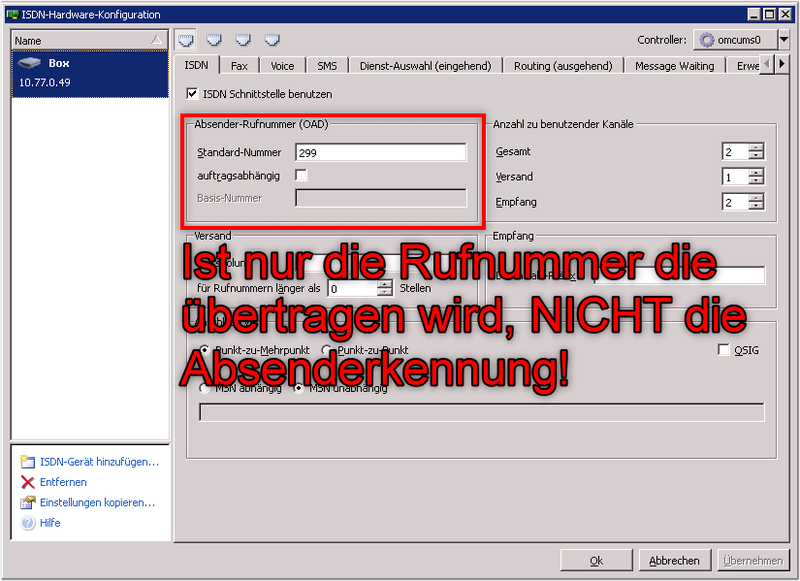Viewport: 800px width, 581px height.
Task: Select the Punkt-zu-Punkt radio button
Action: (x=326, y=351)
